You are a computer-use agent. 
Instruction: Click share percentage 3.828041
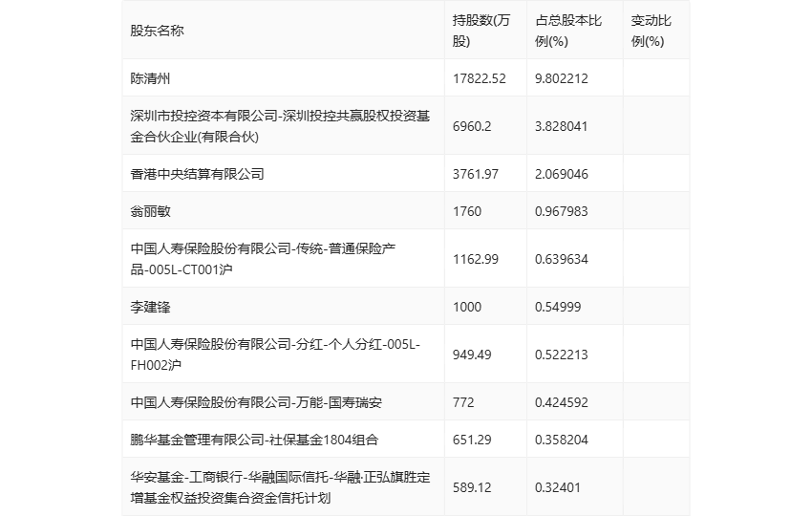tap(562, 126)
